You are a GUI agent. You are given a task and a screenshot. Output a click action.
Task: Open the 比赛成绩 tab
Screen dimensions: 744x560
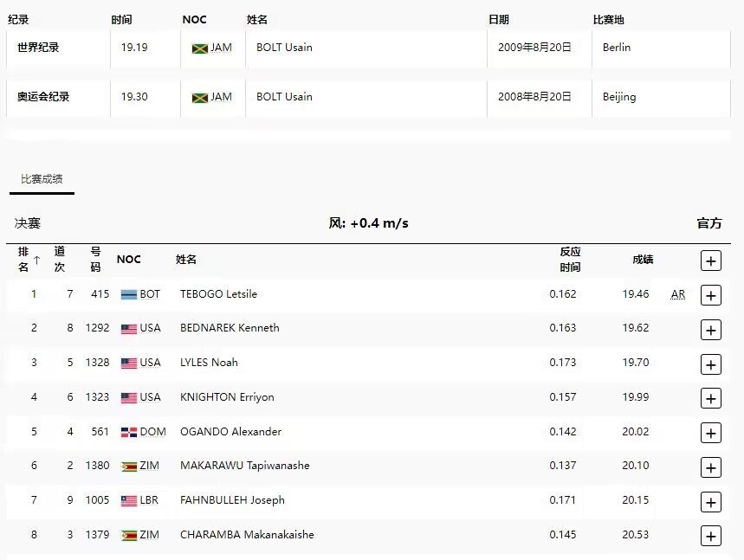pyautogui.click(x=42, y=179)
